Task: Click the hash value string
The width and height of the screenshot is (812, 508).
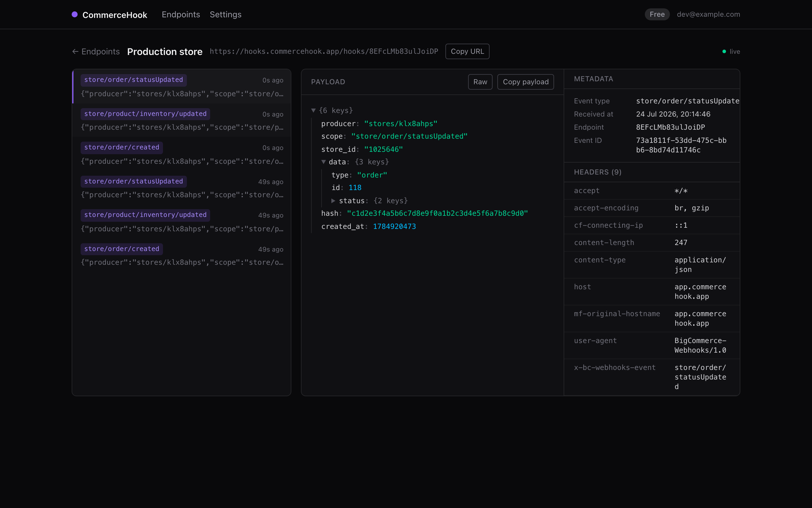Action: tap(438, 213)
